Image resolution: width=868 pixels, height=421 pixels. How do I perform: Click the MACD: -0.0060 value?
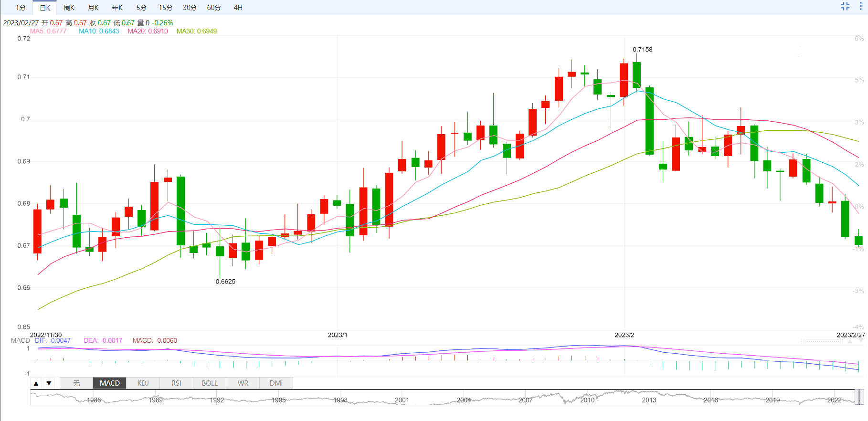(x=155, y=340)
